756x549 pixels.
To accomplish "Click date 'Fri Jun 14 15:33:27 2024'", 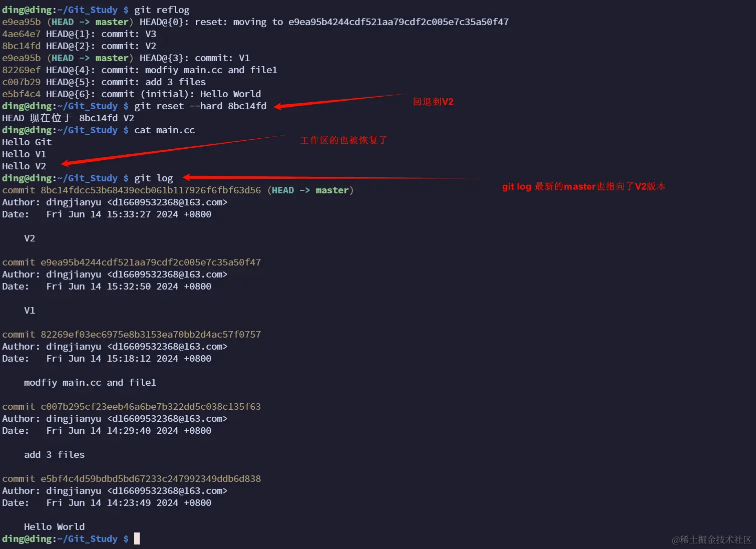I will coord(112,214).
